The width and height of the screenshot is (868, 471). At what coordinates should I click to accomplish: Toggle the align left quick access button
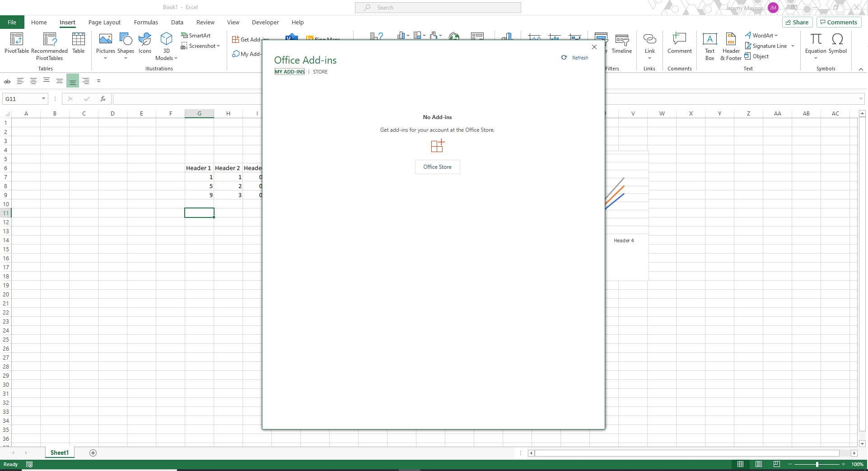pyautogui.click(x=20, y=81)
